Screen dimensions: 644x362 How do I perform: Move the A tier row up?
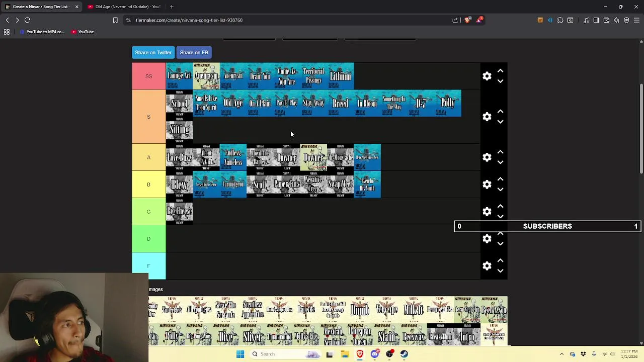point(500,152)
